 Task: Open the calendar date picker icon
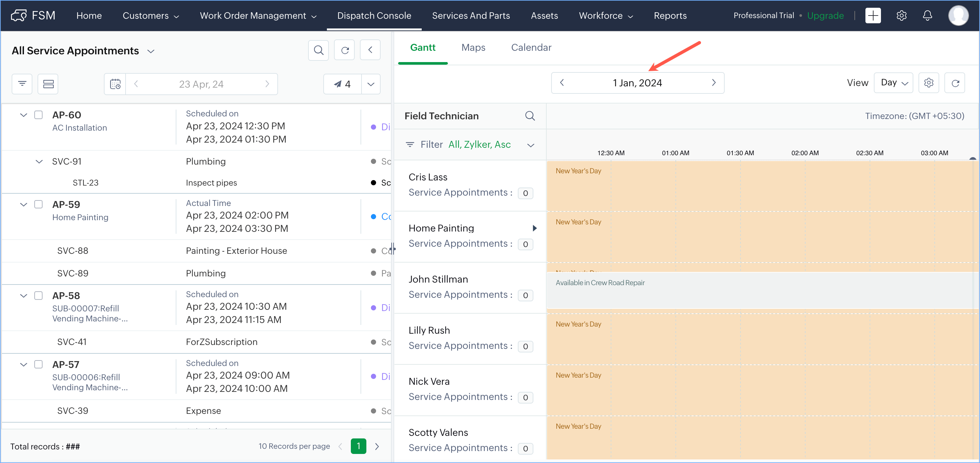click(x=115, y=84)
